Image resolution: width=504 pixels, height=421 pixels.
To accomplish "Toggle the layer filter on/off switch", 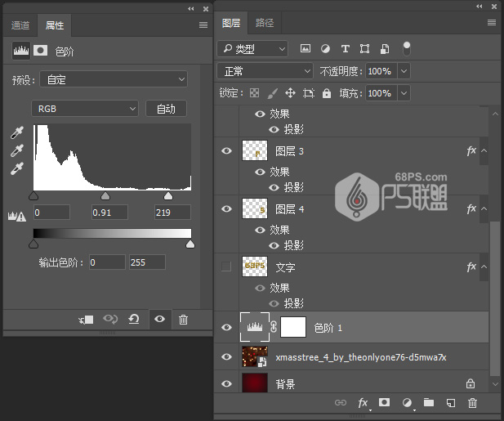I will [x=407, y=49].
